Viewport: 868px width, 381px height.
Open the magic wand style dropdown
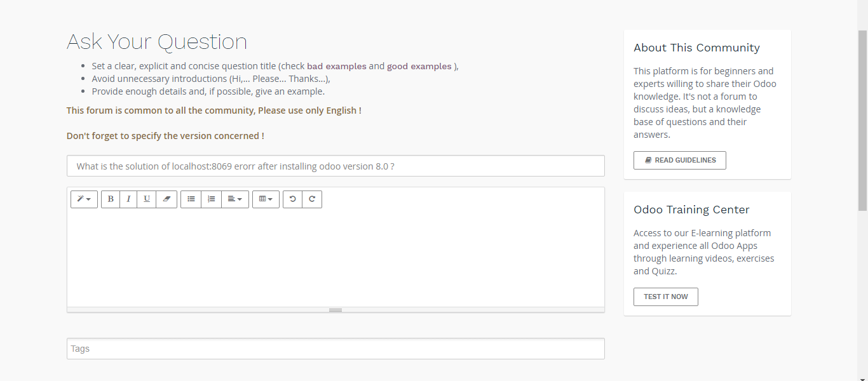[84, 199]
